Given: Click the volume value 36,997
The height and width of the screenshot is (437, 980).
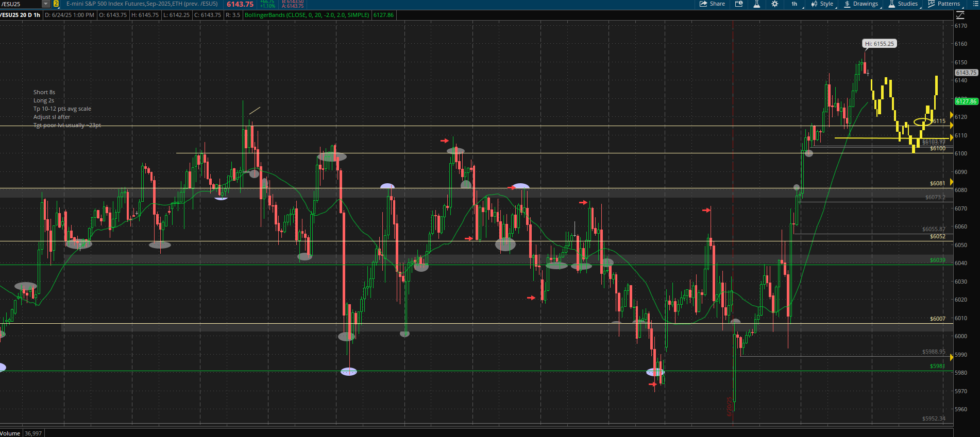Looking at the screenshot, I should point(33,433).
